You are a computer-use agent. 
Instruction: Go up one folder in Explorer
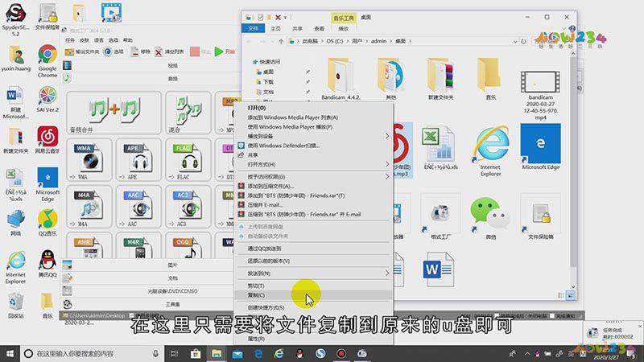[x=281, y=42]
